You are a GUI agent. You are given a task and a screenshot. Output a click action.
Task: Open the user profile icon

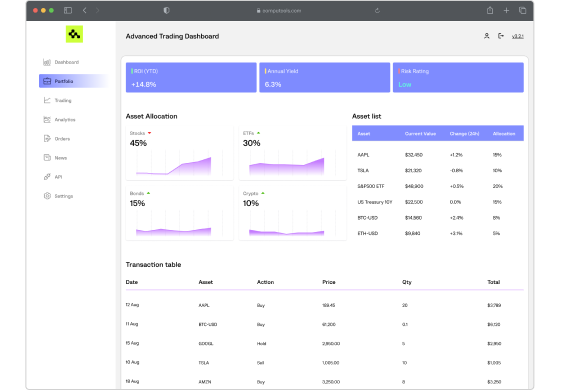point(487,36)
